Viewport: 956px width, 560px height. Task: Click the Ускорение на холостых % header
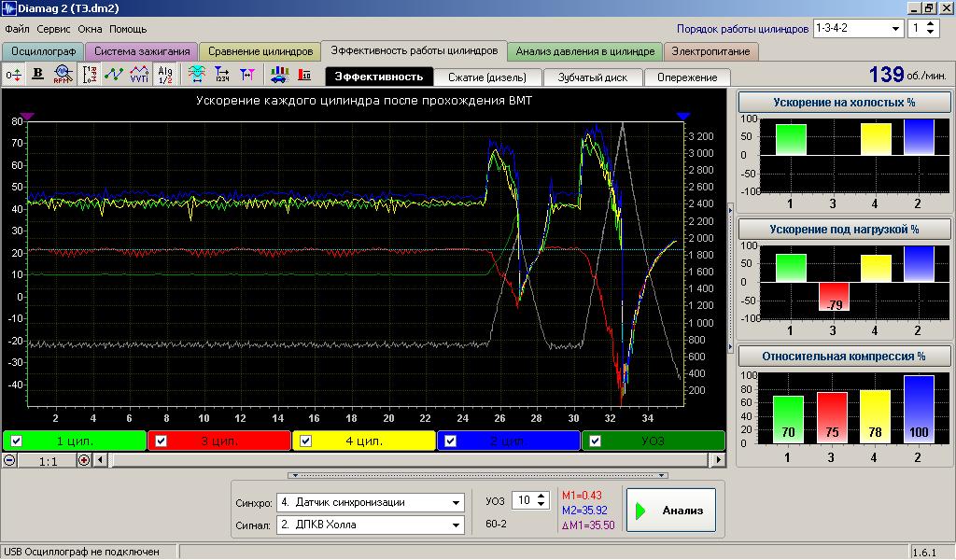844,103
